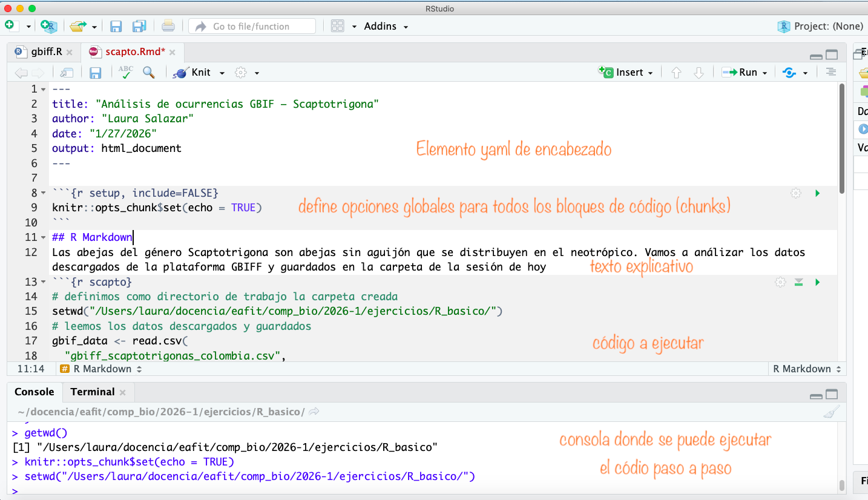This screenshot has width=868, height=500.
Task: Collapse the R Markdown section at line 11
Action: click(x=43, y=237)
